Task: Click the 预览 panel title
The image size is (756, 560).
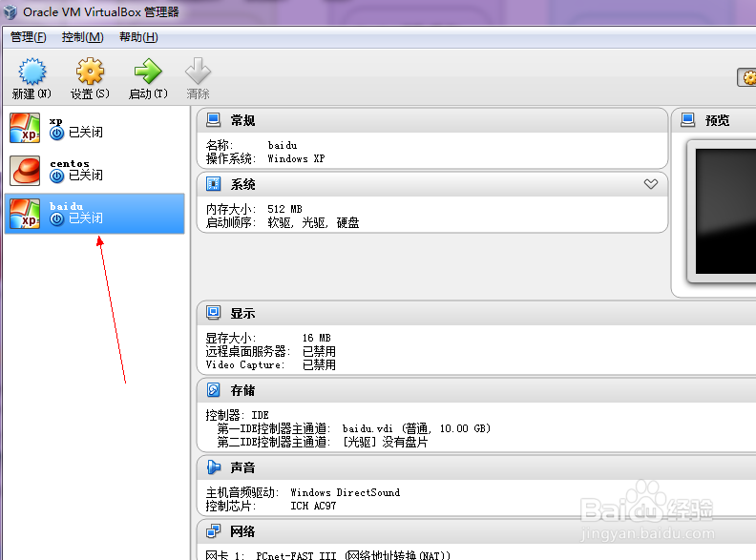Action: [717, 120]
